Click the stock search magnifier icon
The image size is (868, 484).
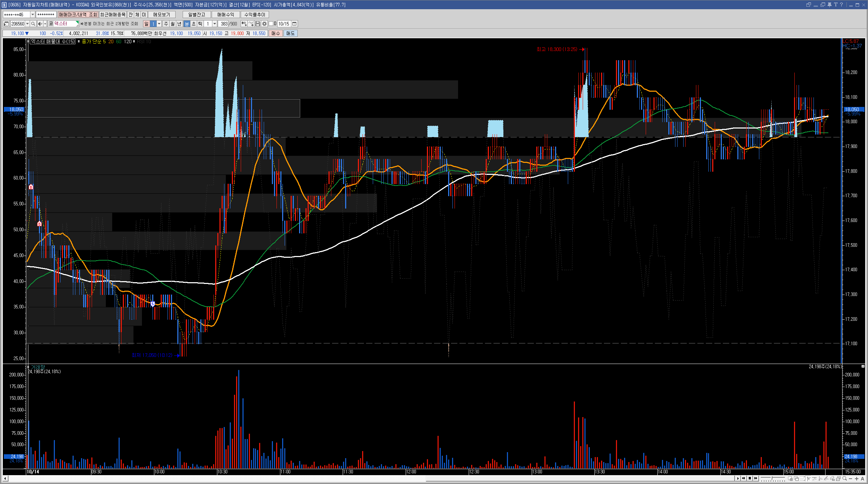coord(33,24)
